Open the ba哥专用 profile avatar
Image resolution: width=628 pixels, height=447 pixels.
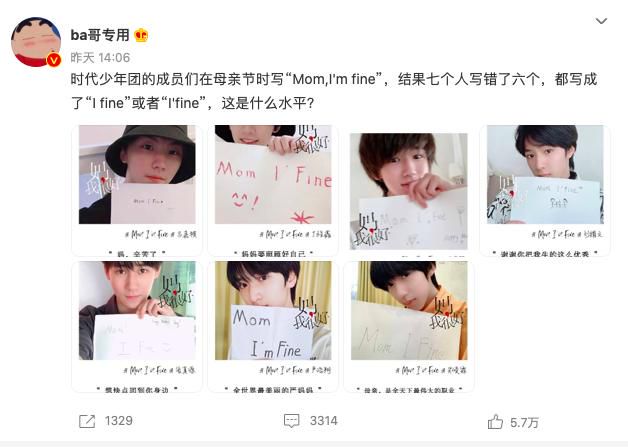(36, 42)
